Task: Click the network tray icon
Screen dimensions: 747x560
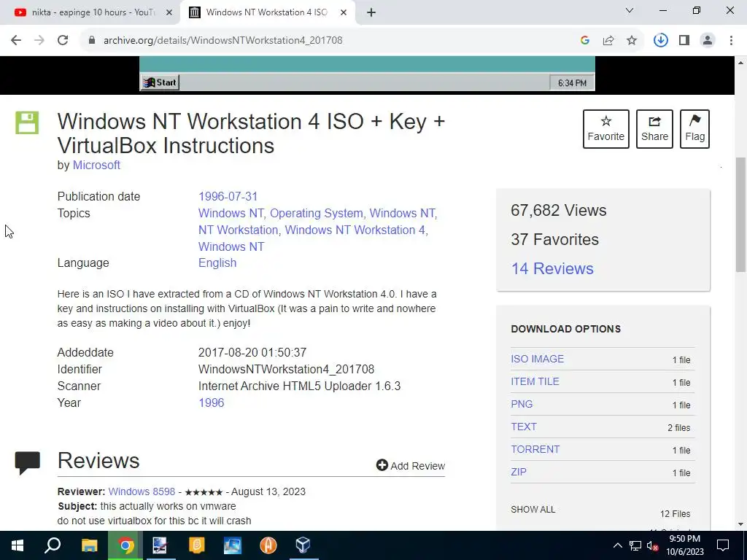Action: coord(635,545)
